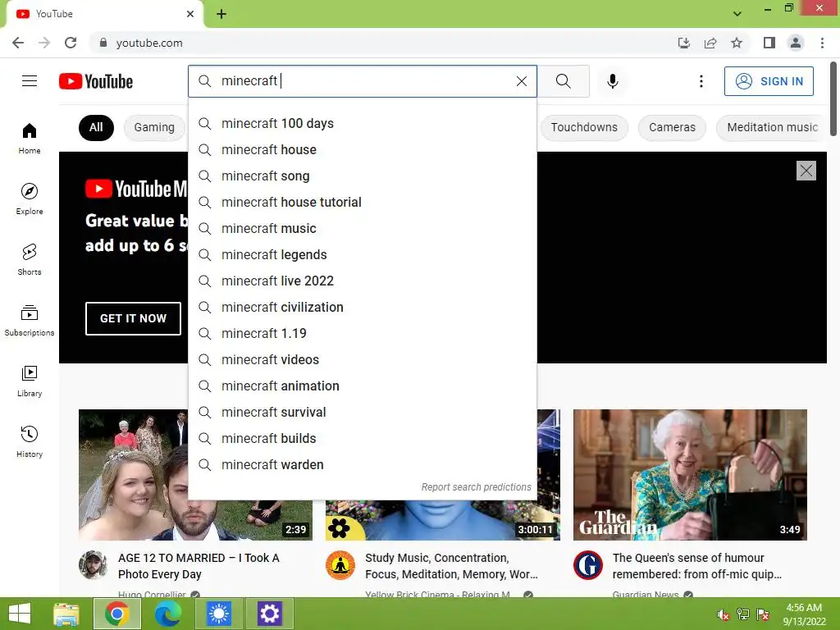Pick suggestion "minecraft builds"
The image size is (840, 630).
tap(362, 438)
